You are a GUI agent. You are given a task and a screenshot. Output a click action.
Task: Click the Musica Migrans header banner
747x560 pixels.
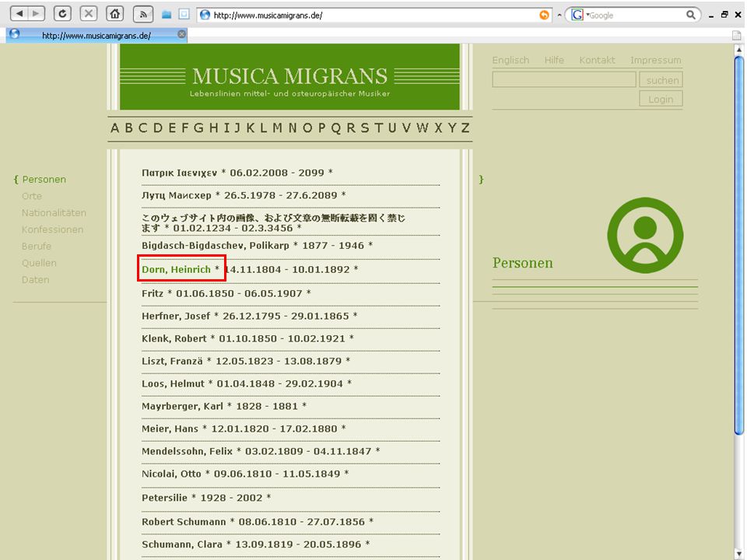coord(289,77)
